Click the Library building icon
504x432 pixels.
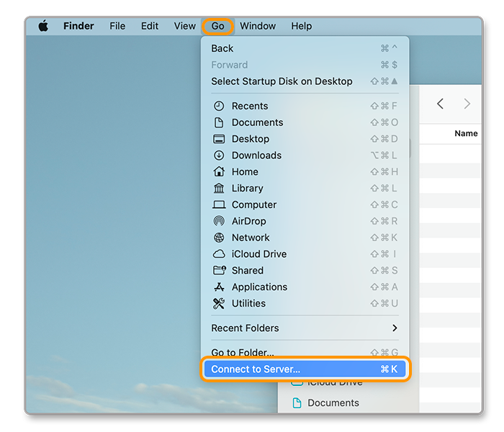219,189
